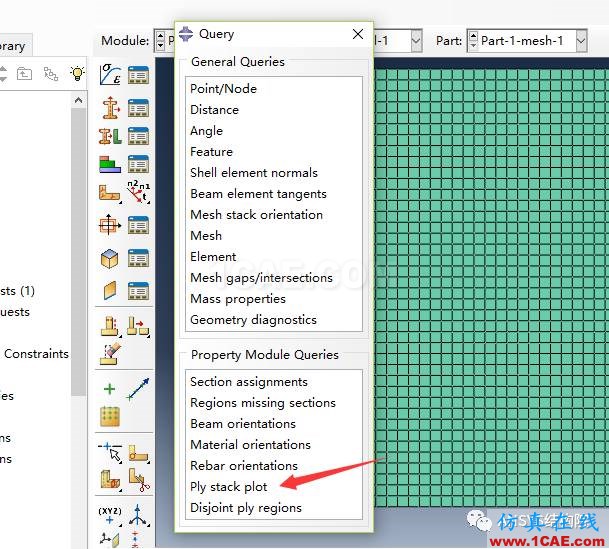This screenshot has height=549, width=609.
Task: Click the Create Skin cube tool
Action: [x=110, y=259]
